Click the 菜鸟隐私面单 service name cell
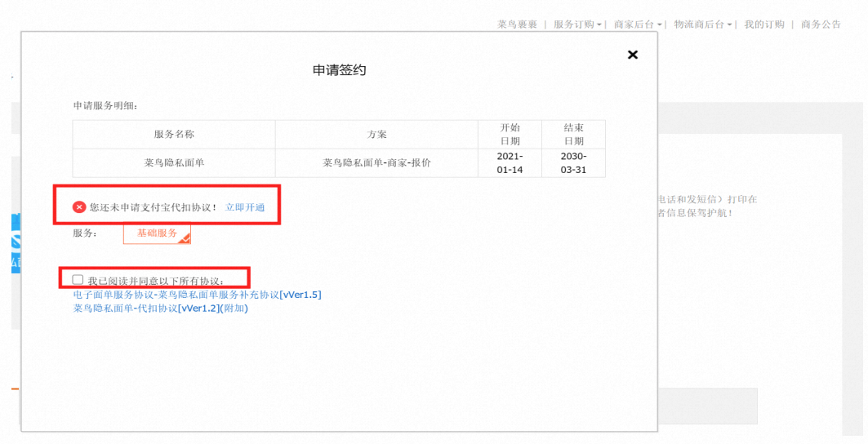Image resolution: width=868 pixels, height=444 pixels. 174,163
